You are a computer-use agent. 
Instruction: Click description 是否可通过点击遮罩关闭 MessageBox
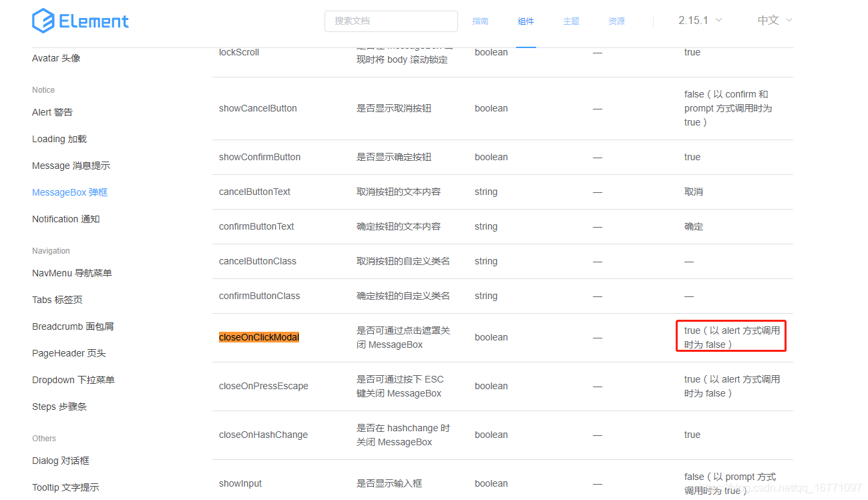pos(403,338)
